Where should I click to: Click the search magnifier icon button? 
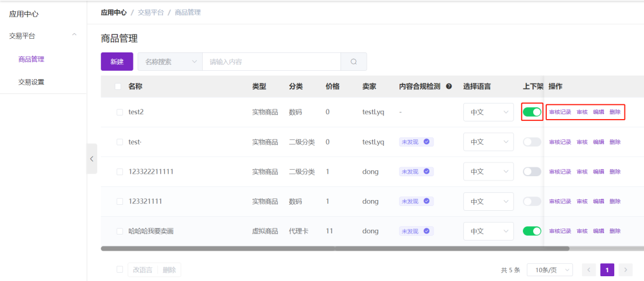[x=354, y=62]
